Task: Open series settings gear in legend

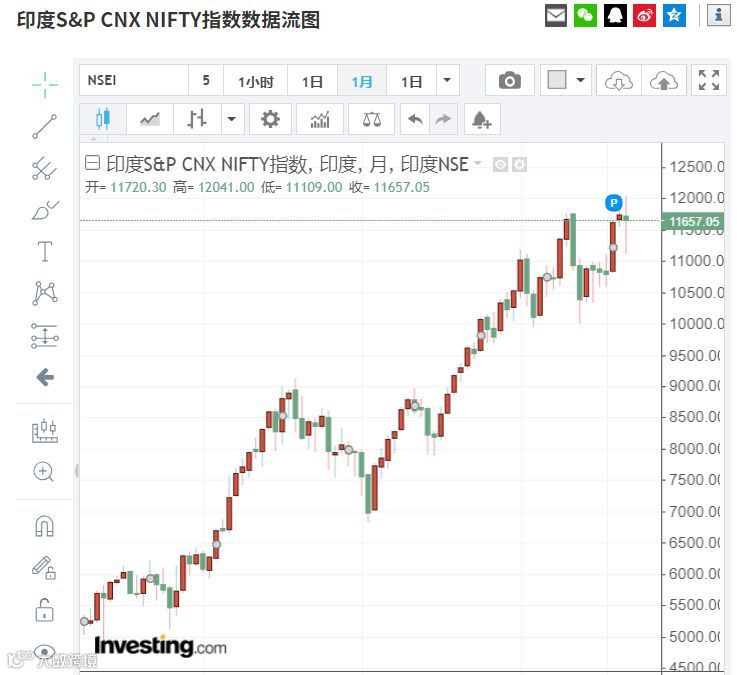Action: point(519,165)
